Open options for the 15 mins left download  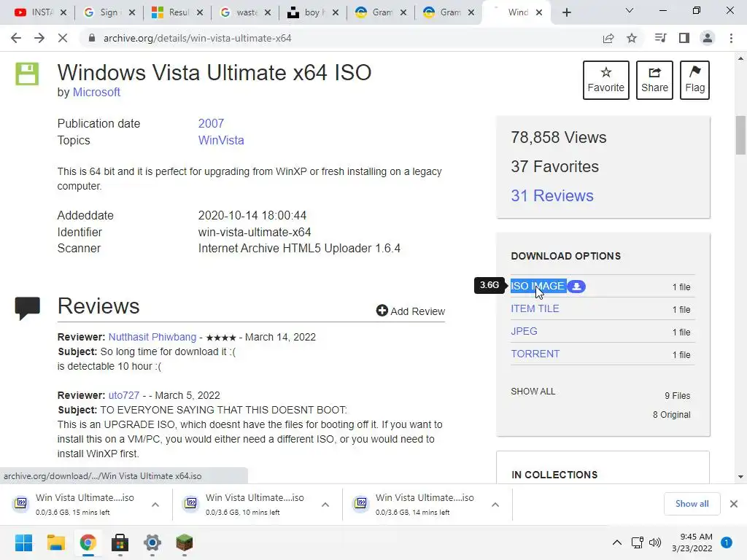click(155, 505)
